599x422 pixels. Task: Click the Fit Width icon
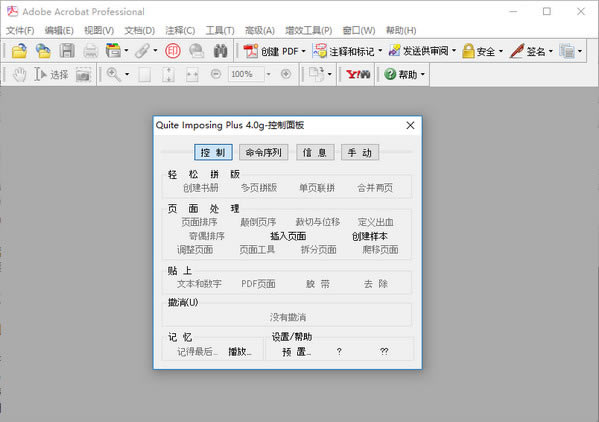[x=192, y=74]
